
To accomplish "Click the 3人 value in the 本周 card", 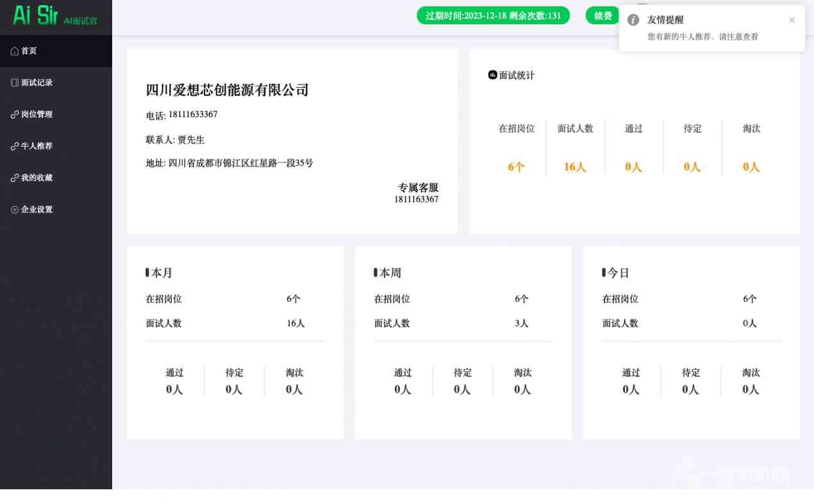I will tap(521, 323).
